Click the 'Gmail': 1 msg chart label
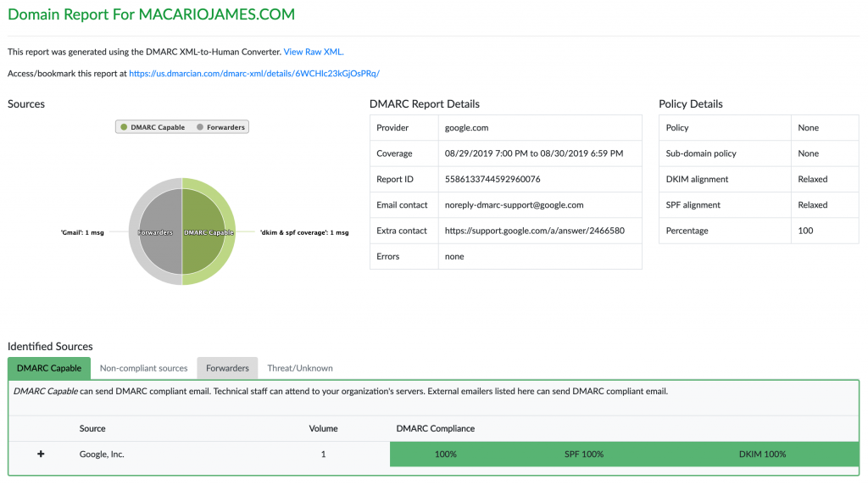 [81, 232]
